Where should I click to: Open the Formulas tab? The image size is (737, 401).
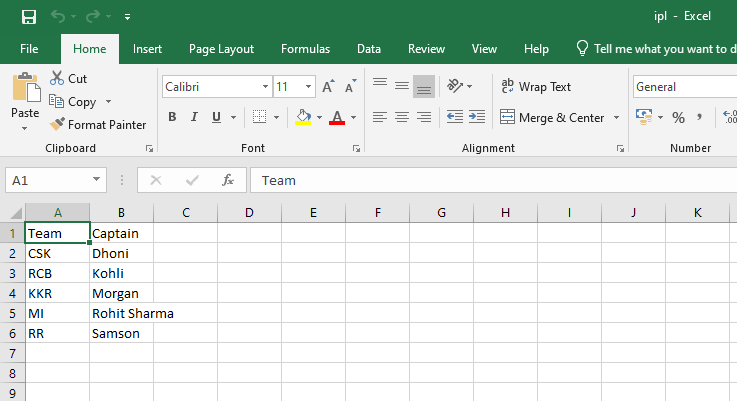tap(306, 49)
